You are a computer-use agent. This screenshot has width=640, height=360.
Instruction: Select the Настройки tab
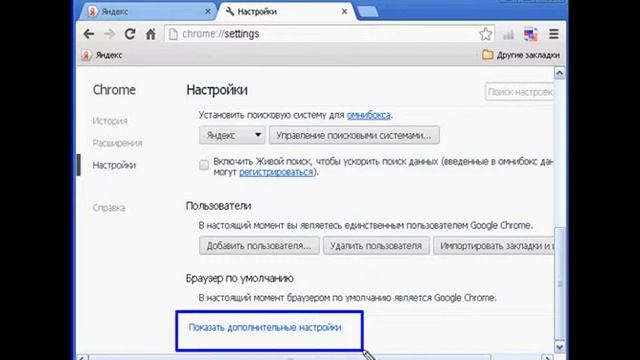(x=286, y=12)
